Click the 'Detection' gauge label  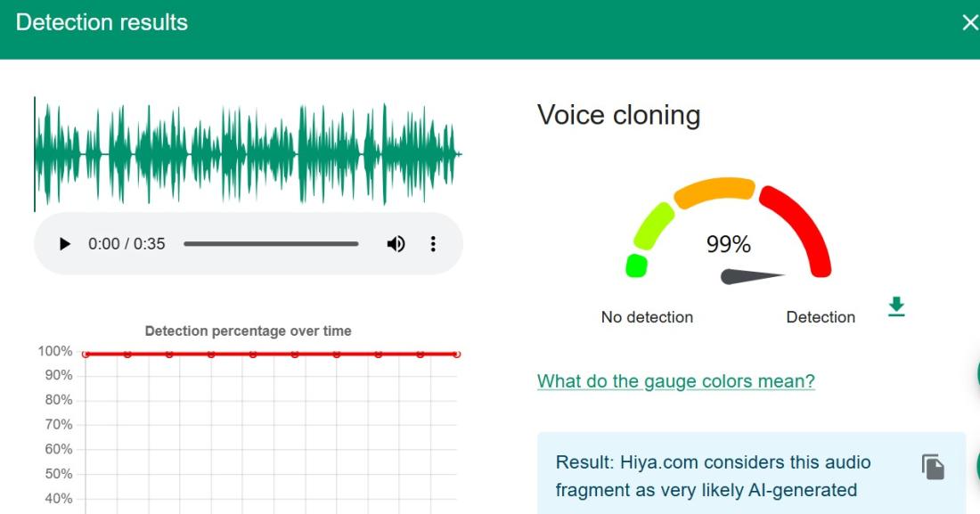coord(821,317)
